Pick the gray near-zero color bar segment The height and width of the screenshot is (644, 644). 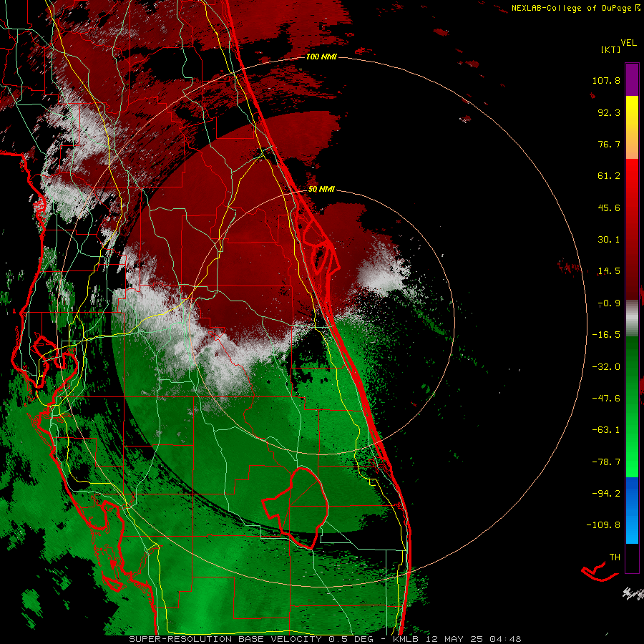[632, 318]
